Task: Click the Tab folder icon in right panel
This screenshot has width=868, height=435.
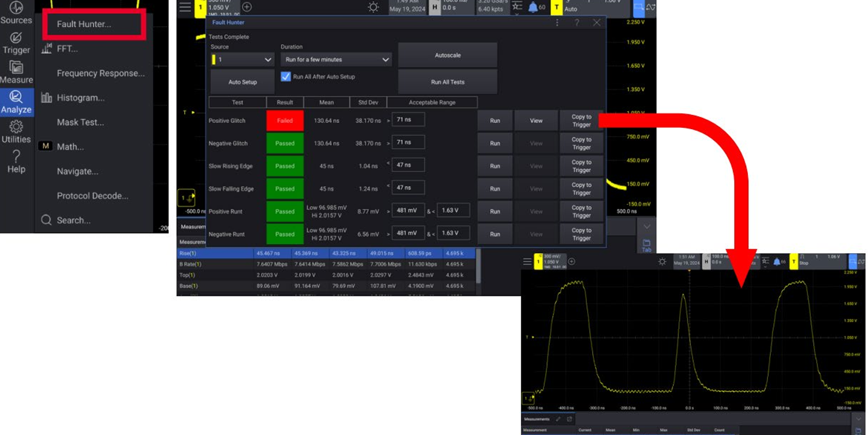Action: pos(646,245)
